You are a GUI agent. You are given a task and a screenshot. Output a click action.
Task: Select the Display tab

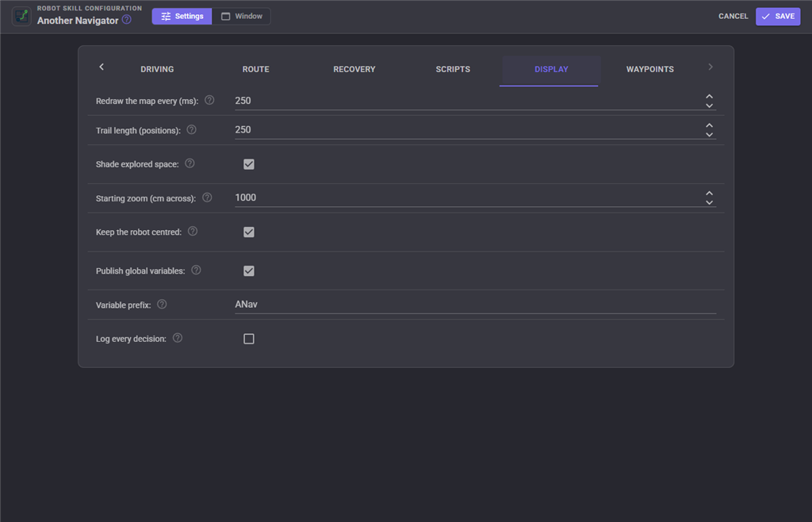click(x=552, y=69)
